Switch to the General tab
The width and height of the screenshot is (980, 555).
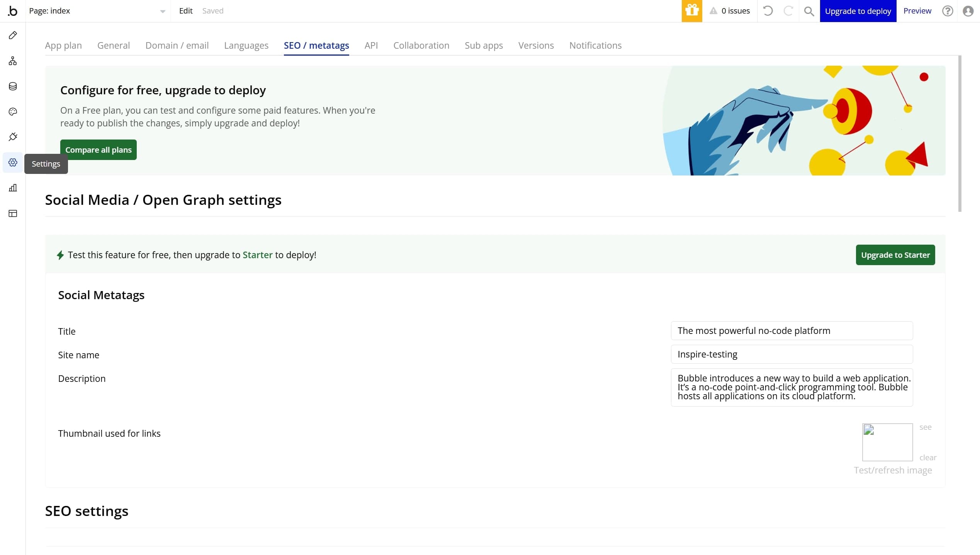click(x=114, y=46)
